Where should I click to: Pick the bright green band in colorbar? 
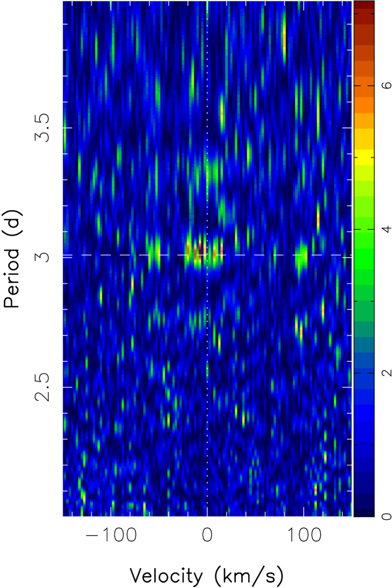(364, 258)
